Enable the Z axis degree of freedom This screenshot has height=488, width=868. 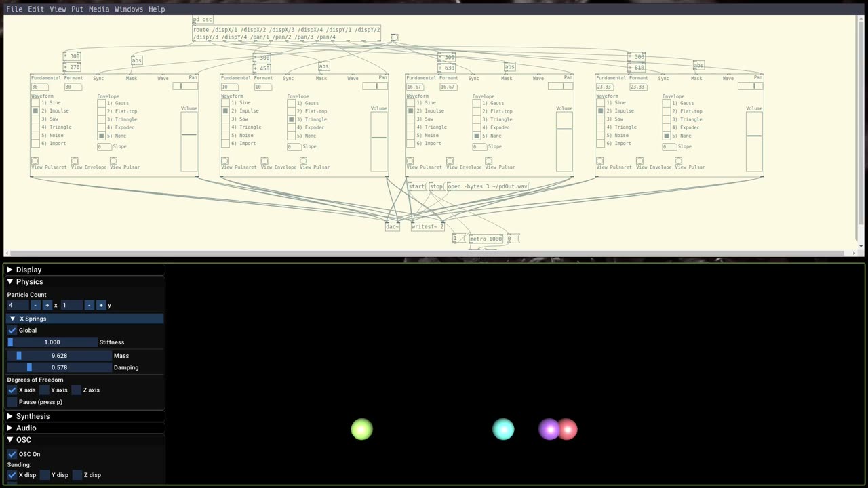pos(77,390)
